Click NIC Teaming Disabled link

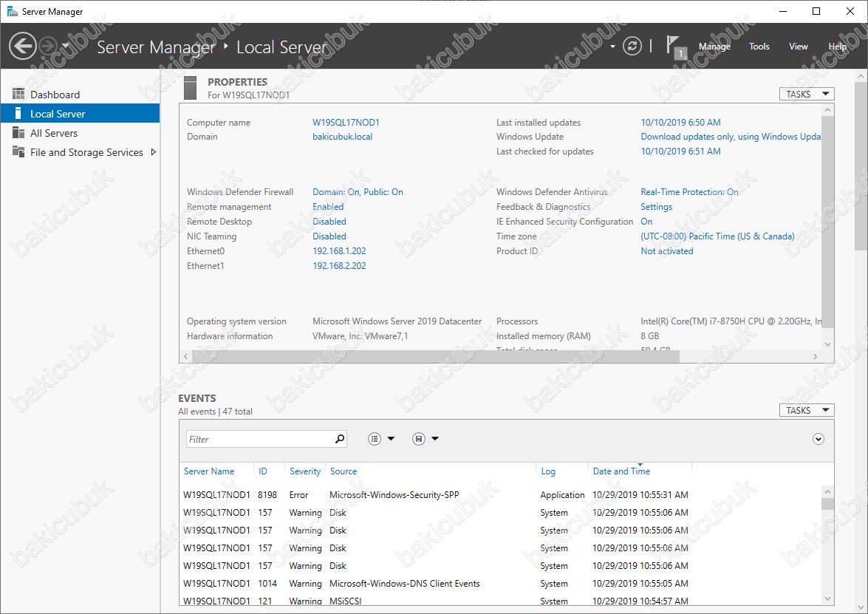point(329,236)
